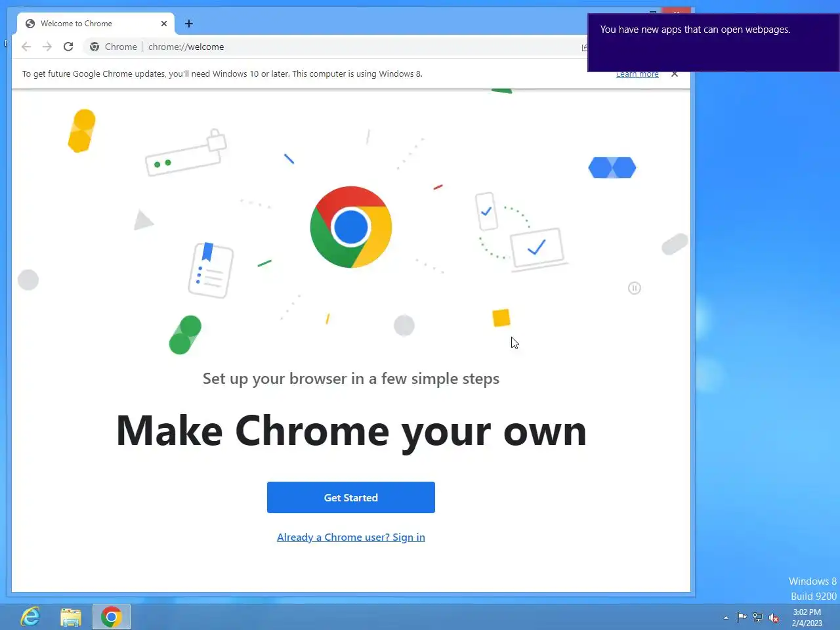The height and width of the screenshot is (630, 840).
Task: Go back to previous page
Action: [x=26, y=47]
